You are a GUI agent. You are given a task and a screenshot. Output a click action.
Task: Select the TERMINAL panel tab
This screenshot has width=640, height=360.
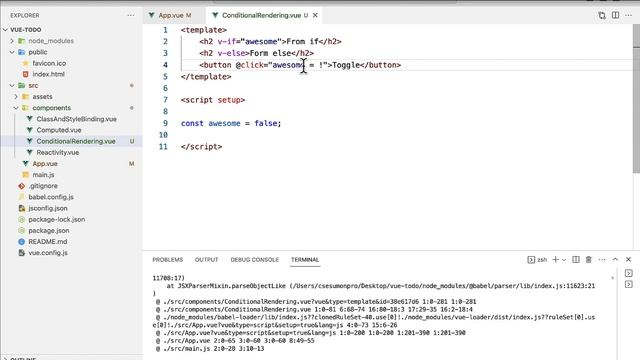pyautogui.click(x=305, y=260)
